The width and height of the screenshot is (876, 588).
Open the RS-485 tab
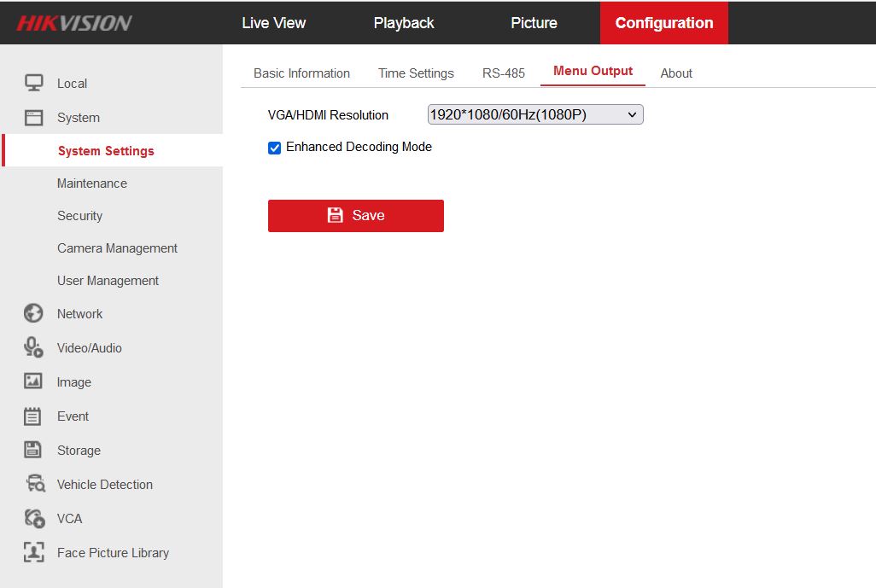(503, 73)
